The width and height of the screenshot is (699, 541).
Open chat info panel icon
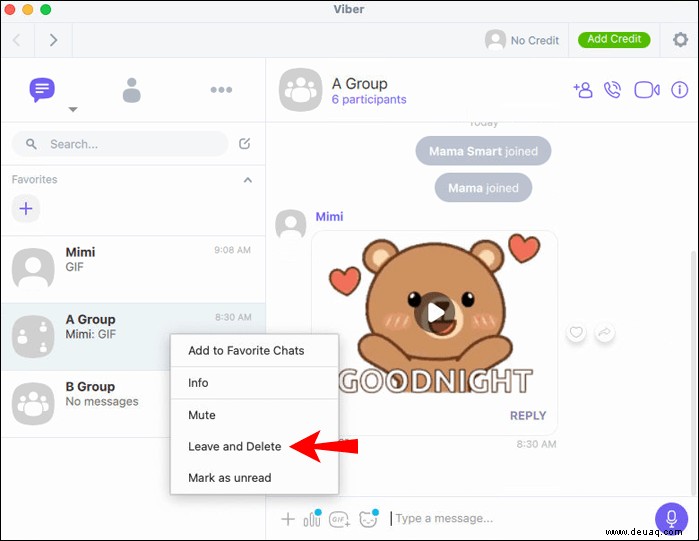[x=679, y=90]
